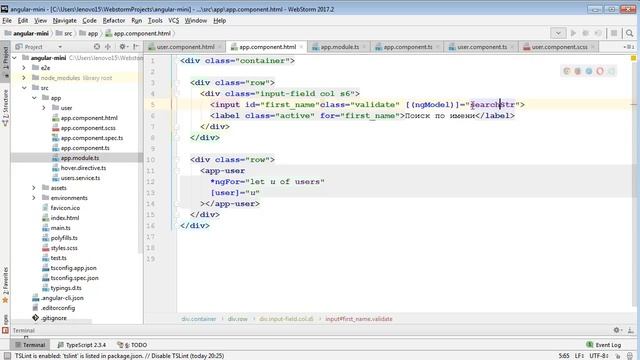Open the VCS menu
640x360 pixels.
point(173,20)
